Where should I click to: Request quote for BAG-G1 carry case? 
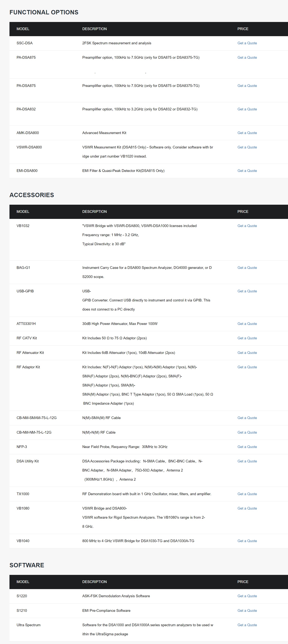tap(247, 268)
